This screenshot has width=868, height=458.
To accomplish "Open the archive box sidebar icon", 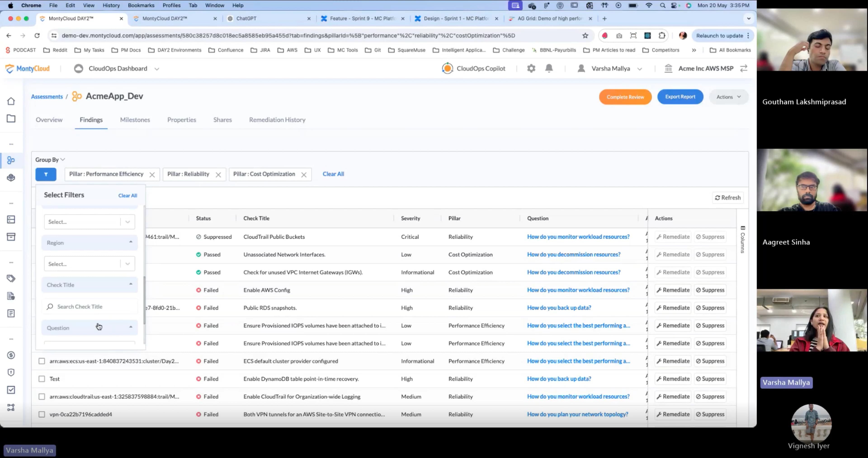I will (x=11, y=237).
